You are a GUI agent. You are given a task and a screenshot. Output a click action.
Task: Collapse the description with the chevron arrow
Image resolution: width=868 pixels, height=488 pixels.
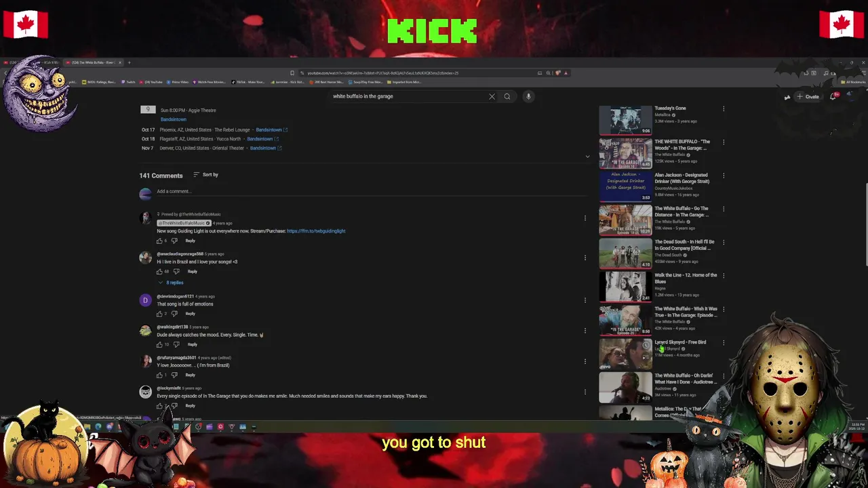pyautogui.click(x=587, y=157)
